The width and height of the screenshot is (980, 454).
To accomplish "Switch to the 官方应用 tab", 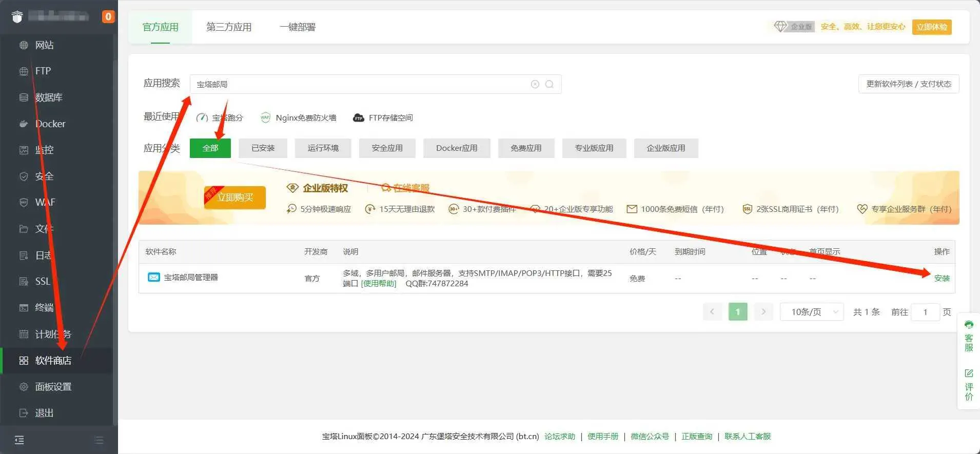I will pyautogui.click(x=161, y=27).
